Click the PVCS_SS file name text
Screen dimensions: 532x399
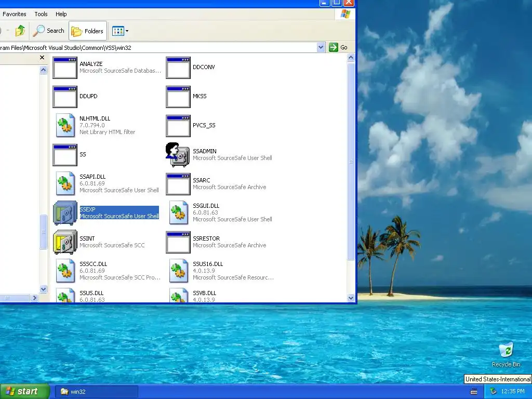[204, 125]
